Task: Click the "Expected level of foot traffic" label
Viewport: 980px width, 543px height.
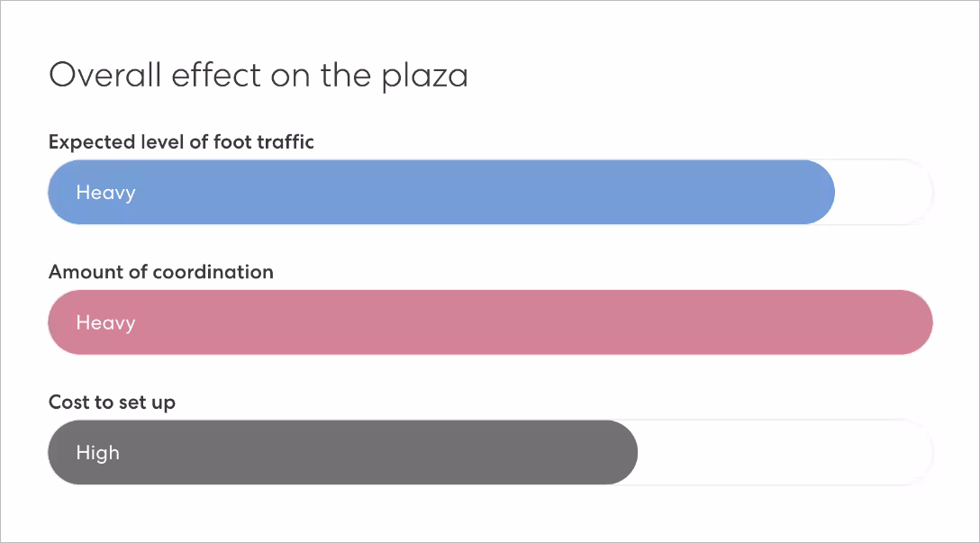Action: (181, 142)
